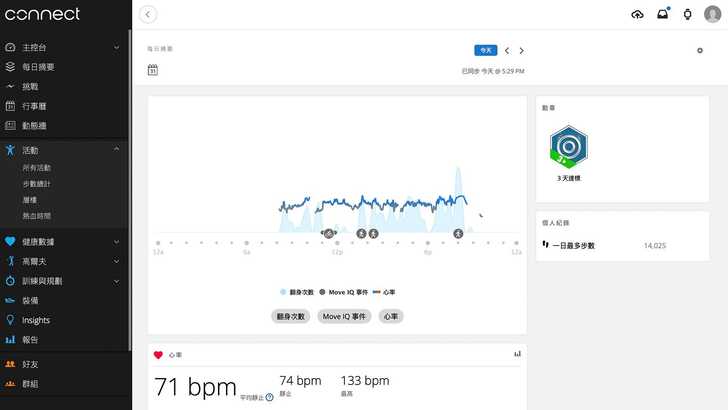Screen dimensions: 728x410
Task: Open the notifications inbox icon
Action: tap(662, 14)
